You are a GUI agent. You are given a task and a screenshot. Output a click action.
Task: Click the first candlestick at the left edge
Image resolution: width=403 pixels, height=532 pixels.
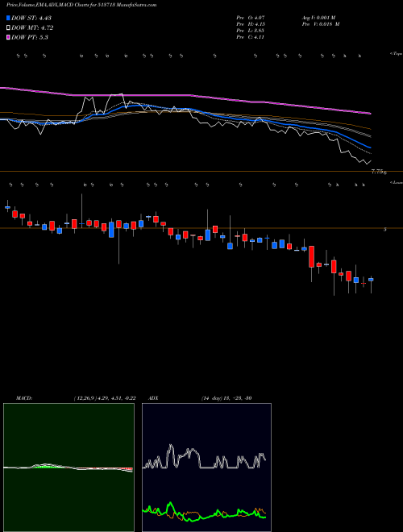pyautogui.click(x=7, y=206)
